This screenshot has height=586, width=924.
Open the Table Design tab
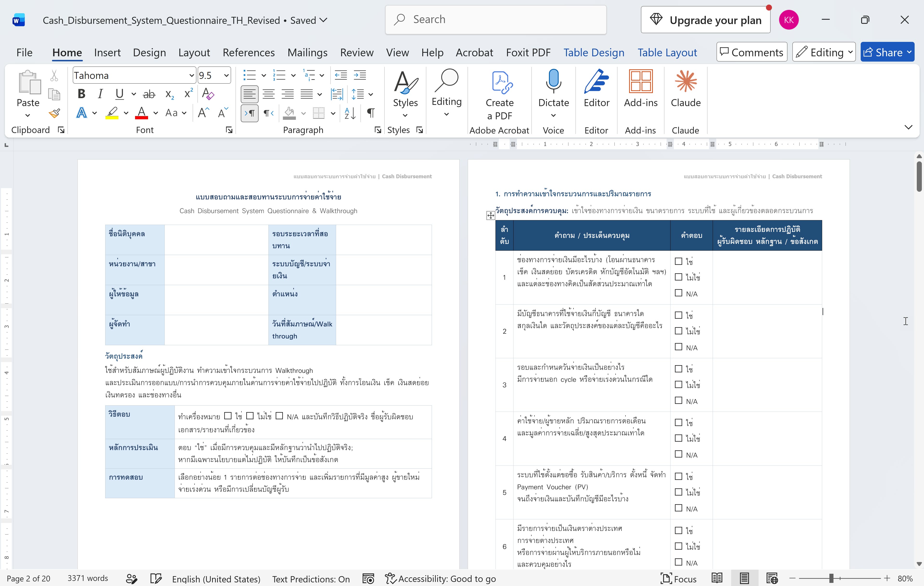(x=594, y=52)
